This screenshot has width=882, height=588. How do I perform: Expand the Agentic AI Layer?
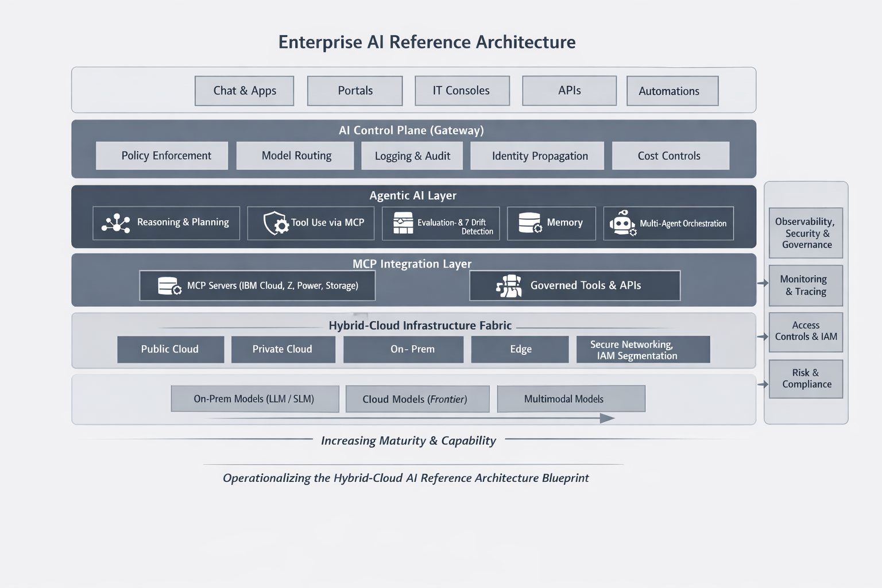pos(412,195)
